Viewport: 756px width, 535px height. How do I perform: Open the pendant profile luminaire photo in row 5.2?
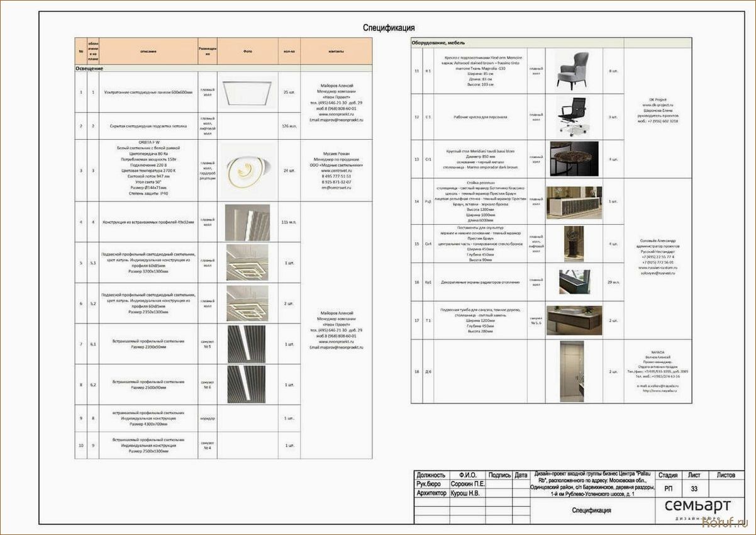pos(247,303)
